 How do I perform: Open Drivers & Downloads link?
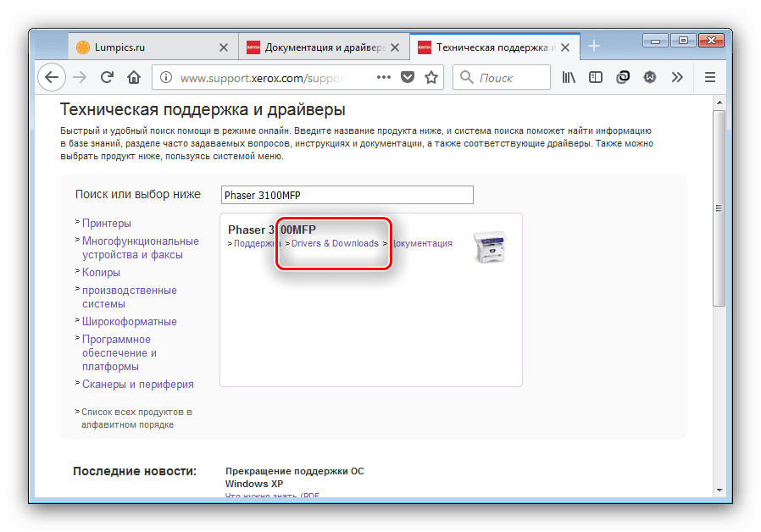click(x=335, y=243)
